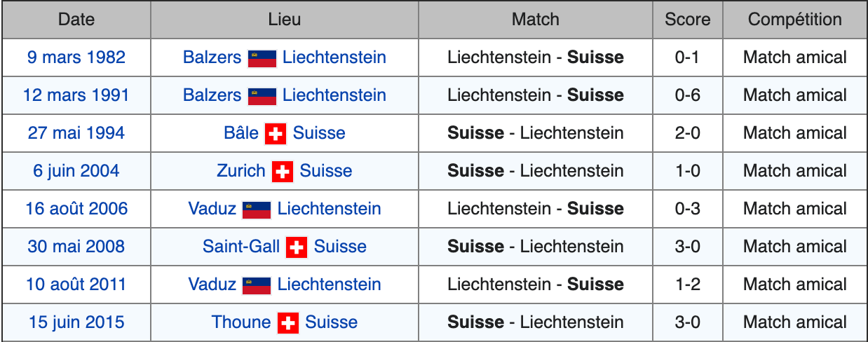Viewport: 868px width, 342px height.
Task: Open the 12 mars 1991 date link
Action: pos(76,95)
